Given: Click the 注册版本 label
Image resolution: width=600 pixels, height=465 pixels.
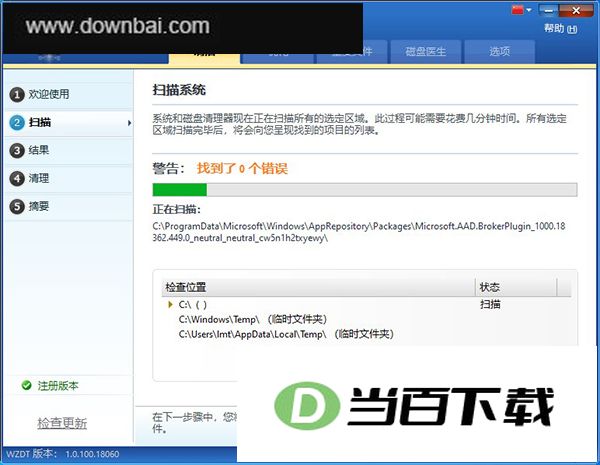Looking at the screenshot, I should pyautogui.click(x=58, y=386).
